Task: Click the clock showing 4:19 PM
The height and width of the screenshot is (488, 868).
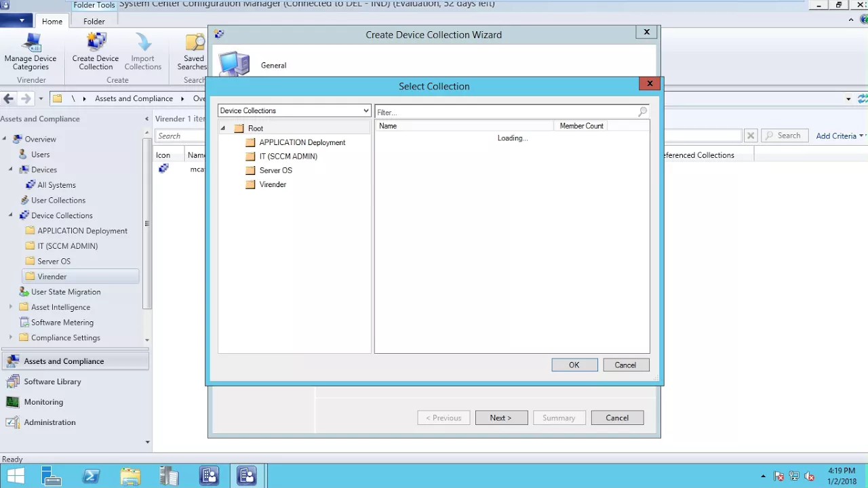Action: [842, 471]
